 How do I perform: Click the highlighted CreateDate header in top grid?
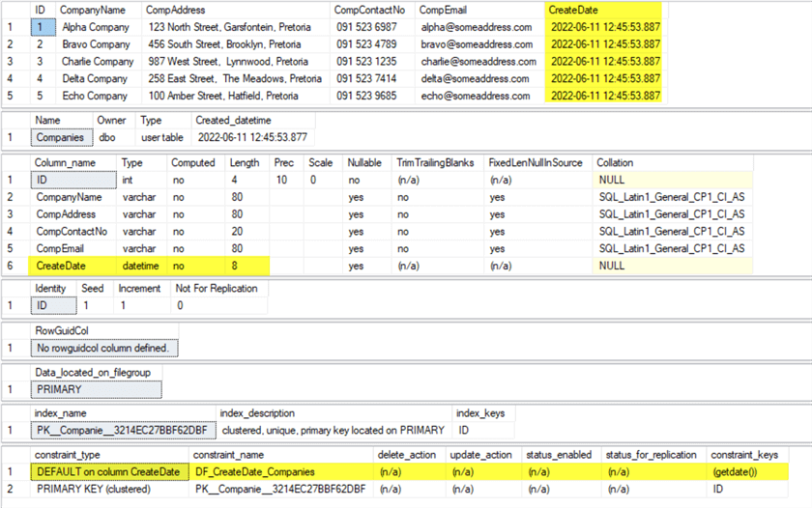[573, 9]
